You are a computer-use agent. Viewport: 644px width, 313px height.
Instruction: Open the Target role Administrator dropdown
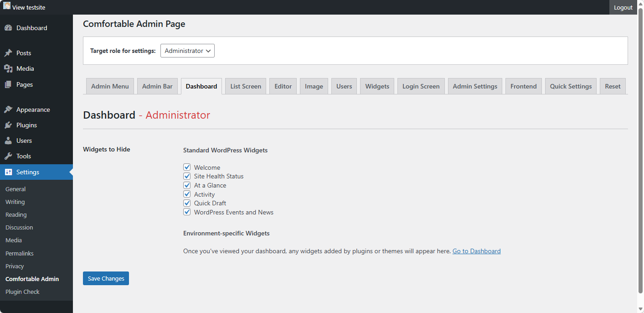click(187, 51)
